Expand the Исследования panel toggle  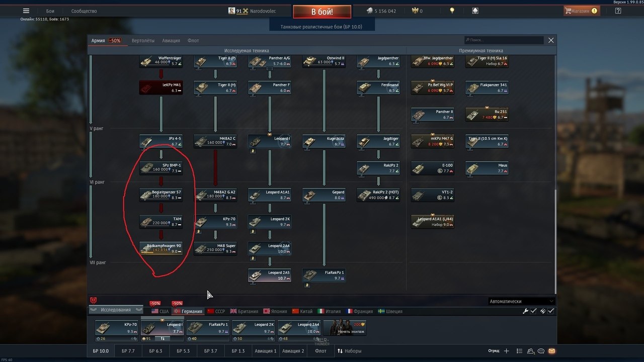[116, 310]
